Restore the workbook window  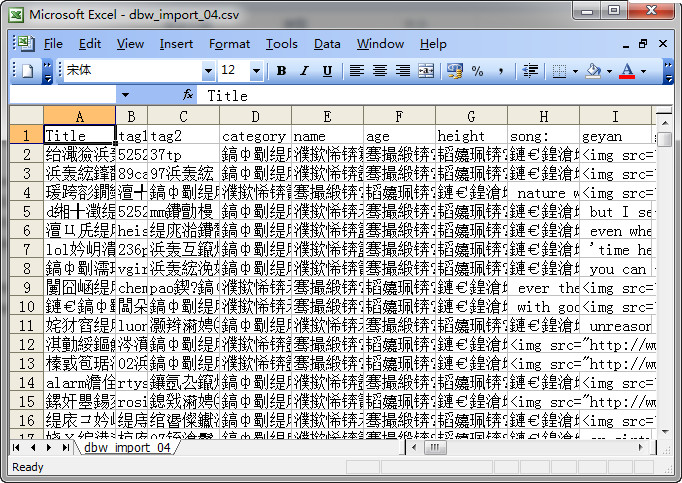pos(643,44)
